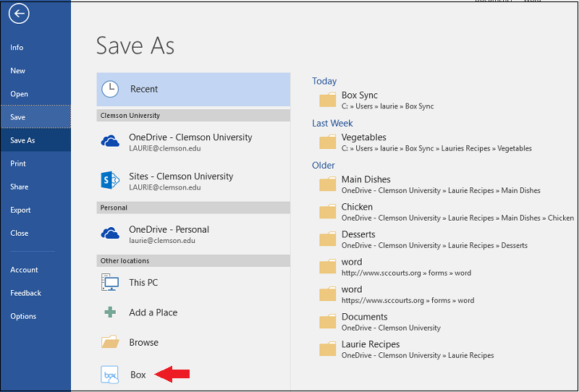Open the Box Sync recent folder
579x392 pixels.
(360, 95)
